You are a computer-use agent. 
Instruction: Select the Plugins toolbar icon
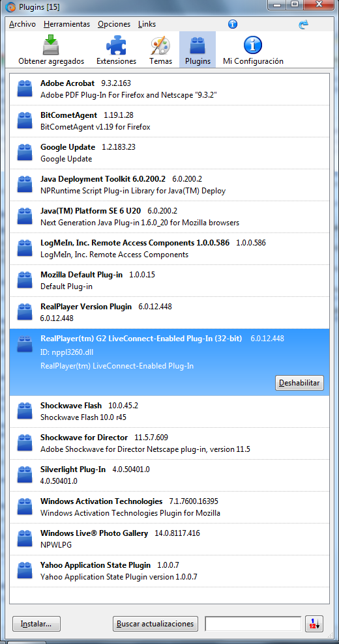[x=198, y=50]
